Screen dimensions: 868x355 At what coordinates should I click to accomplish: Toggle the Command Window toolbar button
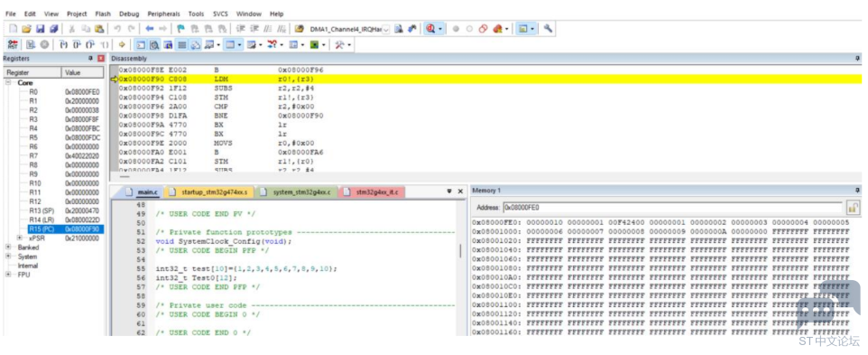[x=141, y=44]
